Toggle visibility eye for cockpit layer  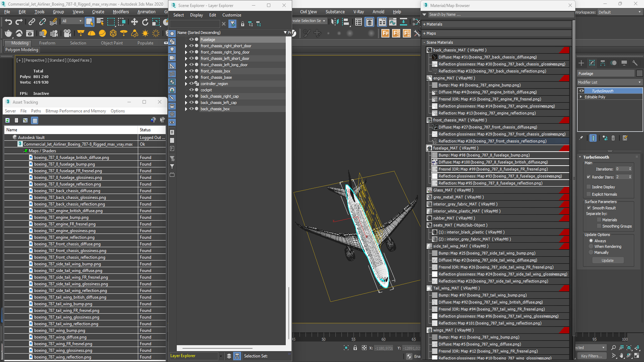coord(192,90)
